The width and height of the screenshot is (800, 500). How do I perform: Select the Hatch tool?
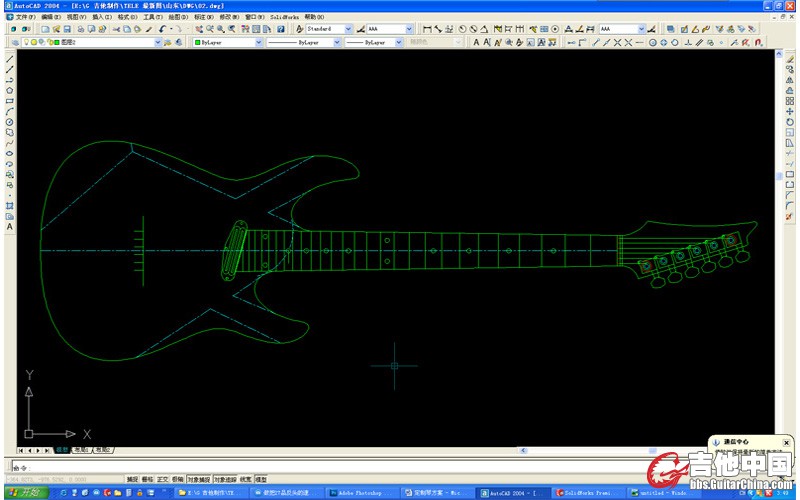click(10, 206)
